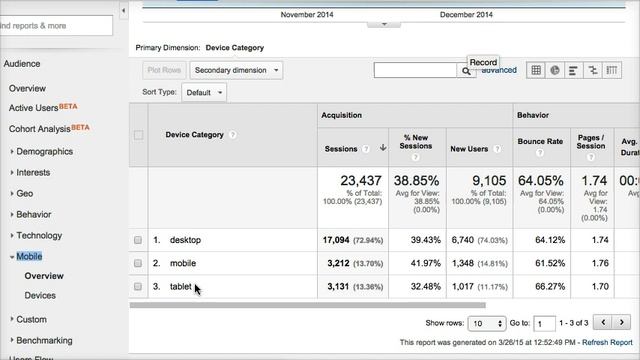Viewport: 640px width, 360px height.
Task: Click the horizontal table scrollbar
Action: pyautogui.click(x=307, y=305)
